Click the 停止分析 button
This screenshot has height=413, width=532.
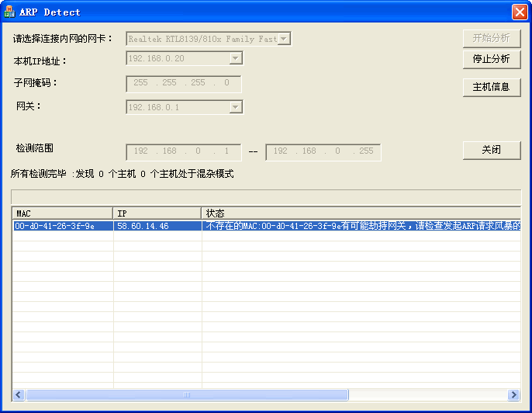tap(492, 60)
